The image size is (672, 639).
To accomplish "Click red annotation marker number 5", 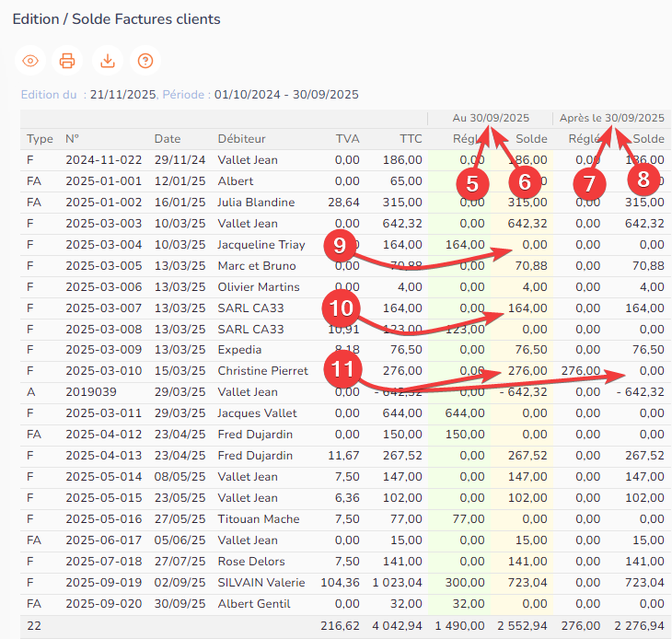I will (472, 182).
